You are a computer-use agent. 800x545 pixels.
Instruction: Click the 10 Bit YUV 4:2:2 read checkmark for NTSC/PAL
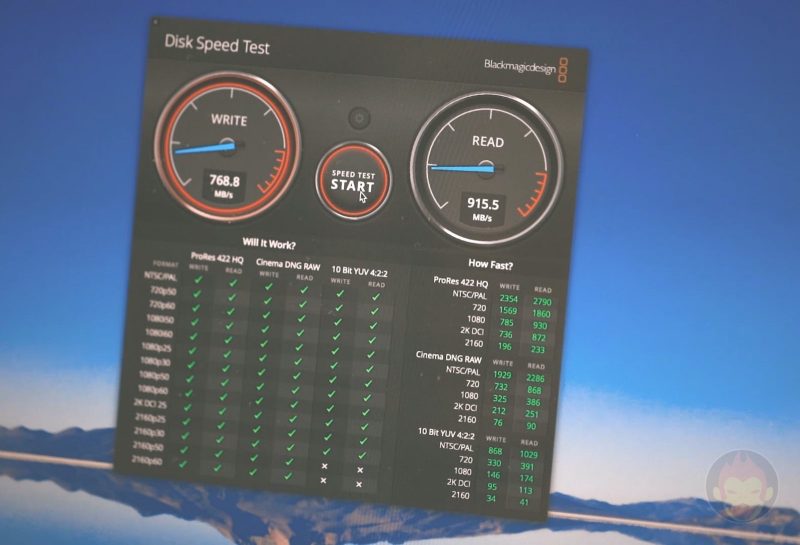[377, 296]
